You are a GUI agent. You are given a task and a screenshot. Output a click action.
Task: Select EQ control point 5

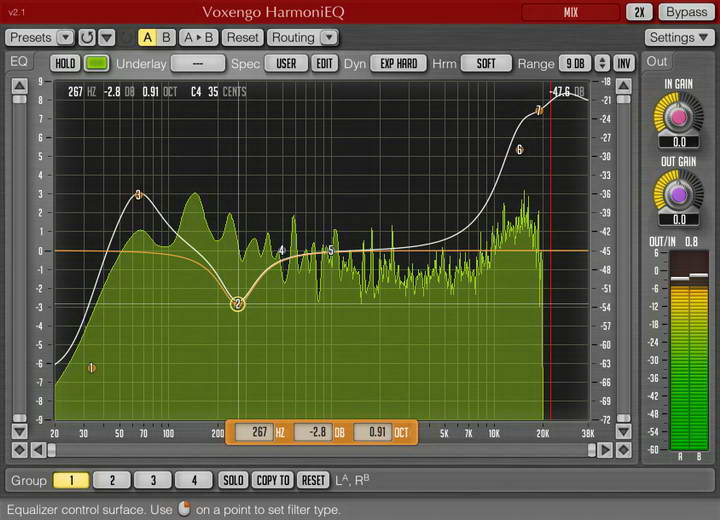pos(330,251)
